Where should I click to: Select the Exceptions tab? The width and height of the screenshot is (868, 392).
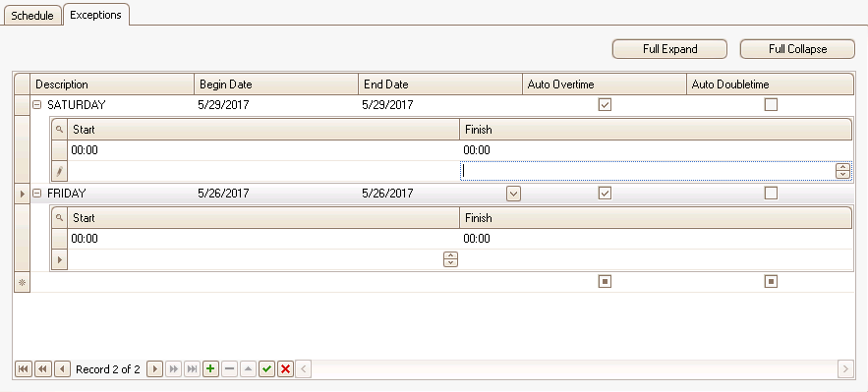95,15
